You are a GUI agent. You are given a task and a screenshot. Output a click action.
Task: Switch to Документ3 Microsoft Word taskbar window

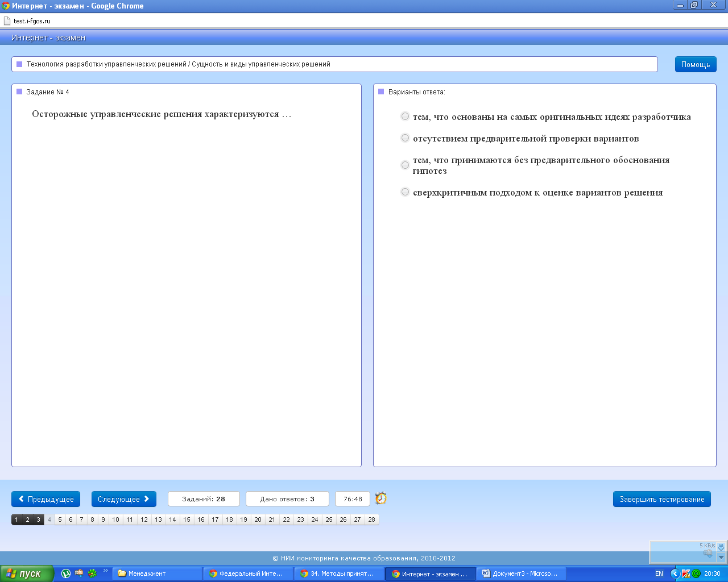click(x=522, y=573)
